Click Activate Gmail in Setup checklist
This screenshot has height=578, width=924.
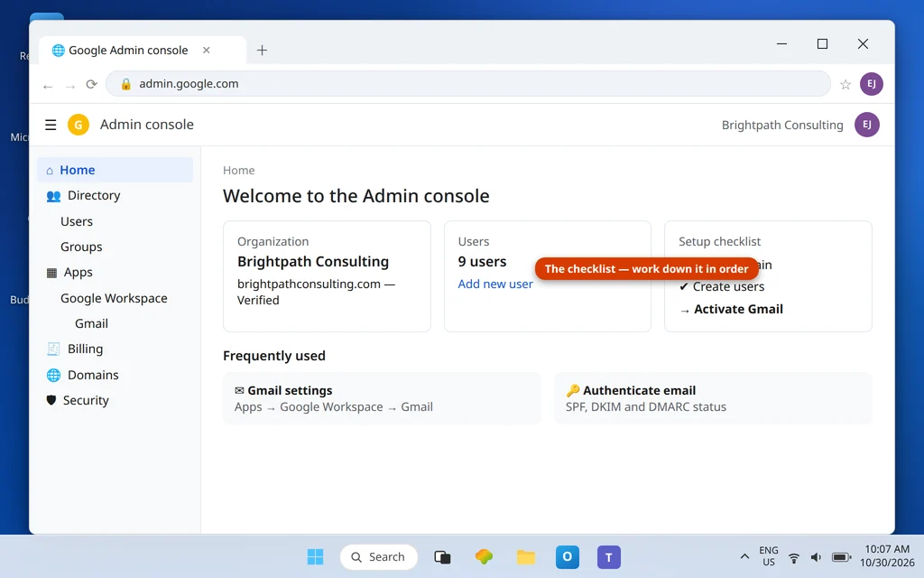[738, 309]
